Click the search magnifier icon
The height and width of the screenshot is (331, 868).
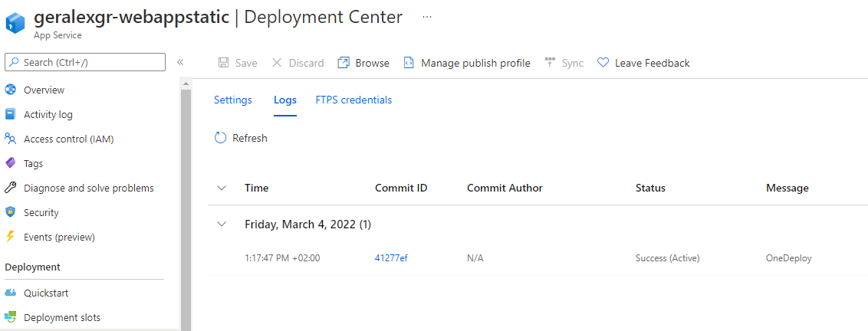click(15, 63)
